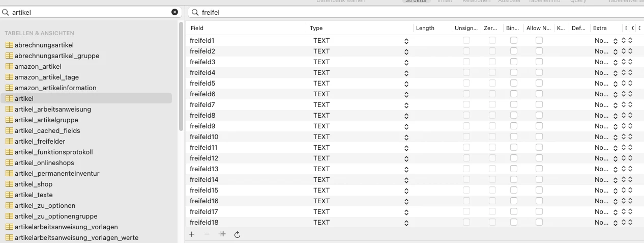Screen dimensions: 644x243
Task: Click the magnifier icon in field search
Action: click(195, 12)
